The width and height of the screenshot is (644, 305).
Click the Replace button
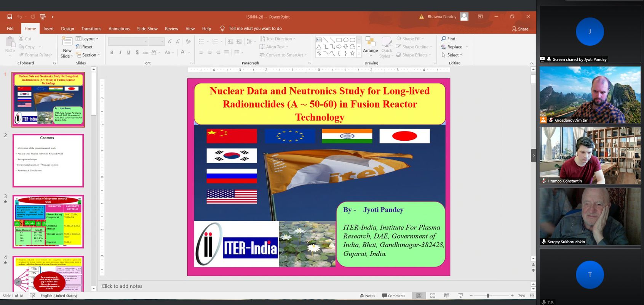pos(455,47)
